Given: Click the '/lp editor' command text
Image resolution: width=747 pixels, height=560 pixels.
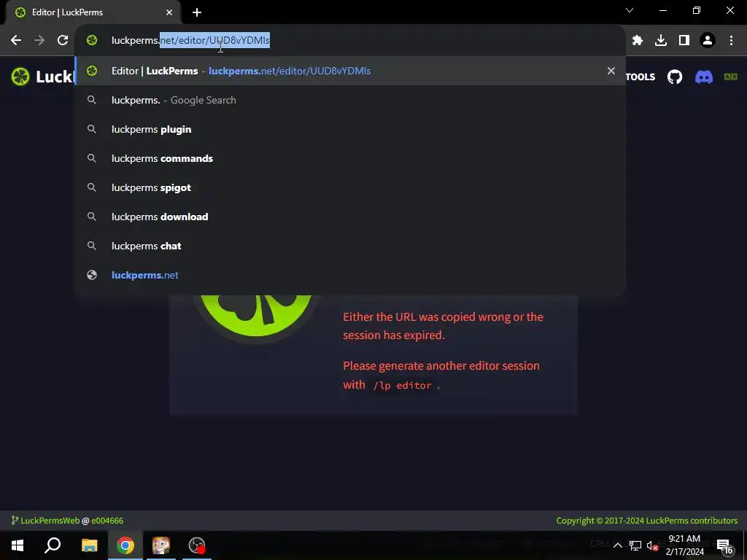Looking at the screenshot, I should 402,385.
